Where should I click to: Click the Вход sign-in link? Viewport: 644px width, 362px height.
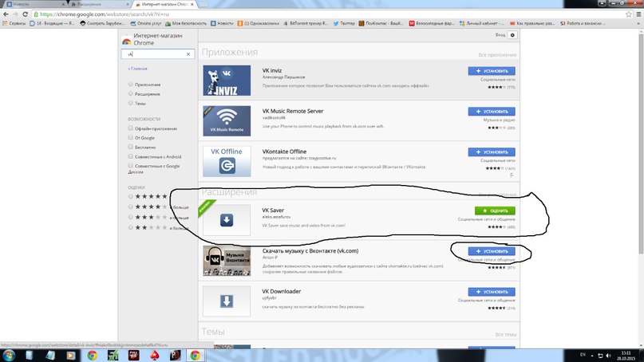coord(500,35)
